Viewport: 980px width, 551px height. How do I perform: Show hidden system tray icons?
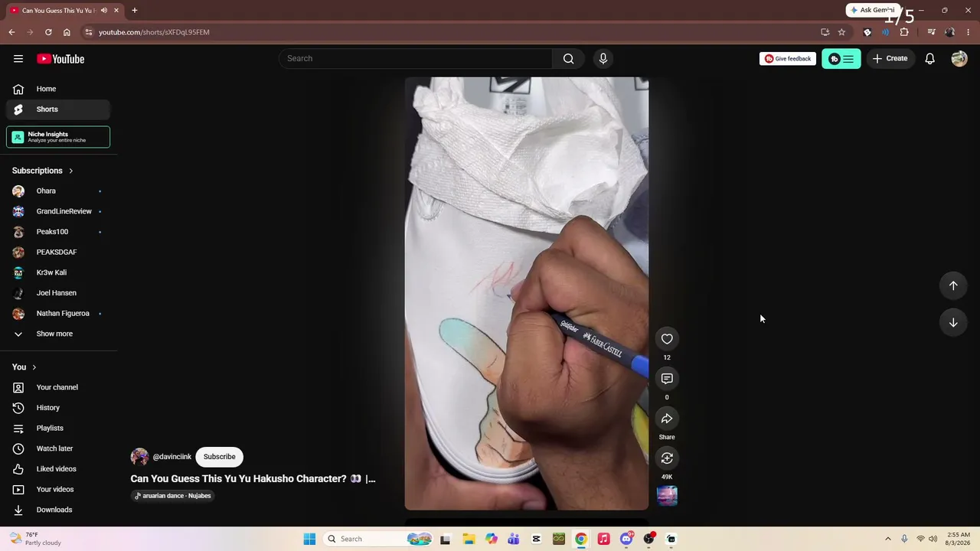point(888,539)
